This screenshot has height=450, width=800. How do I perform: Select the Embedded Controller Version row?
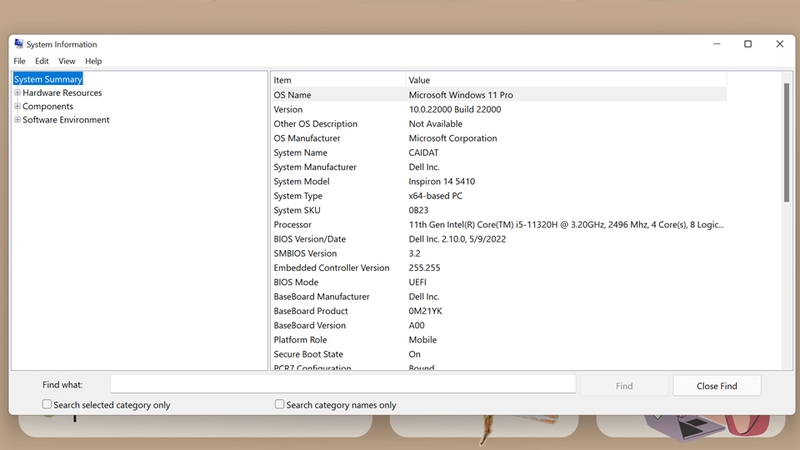tap(499, 268)
